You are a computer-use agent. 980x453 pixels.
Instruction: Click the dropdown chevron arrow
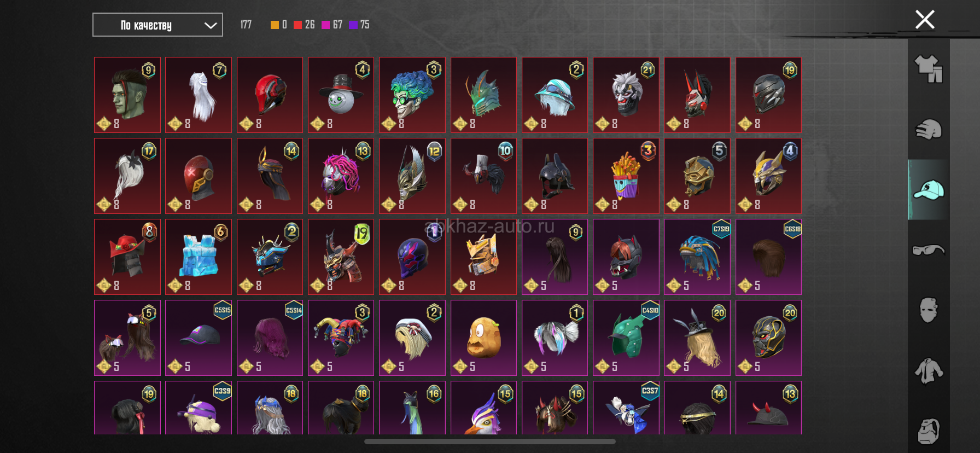click(211, 25)
